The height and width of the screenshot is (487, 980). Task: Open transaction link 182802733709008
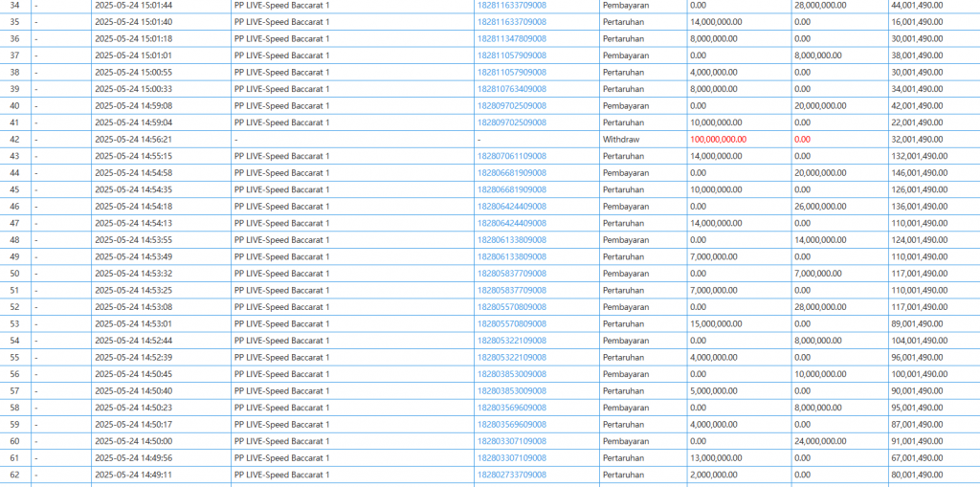pos(512,475)
